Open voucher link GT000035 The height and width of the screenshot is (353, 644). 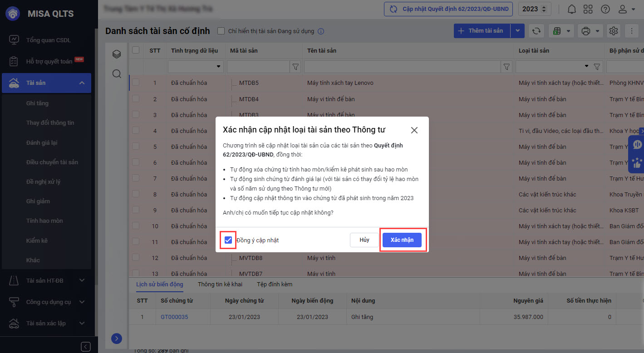pyautogui.click(x=175, y=317)
